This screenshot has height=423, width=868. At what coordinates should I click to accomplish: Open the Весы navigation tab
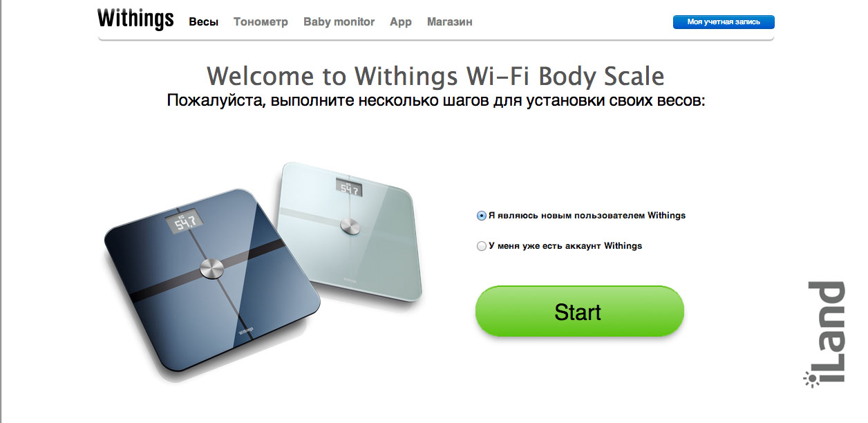[204, 22]
